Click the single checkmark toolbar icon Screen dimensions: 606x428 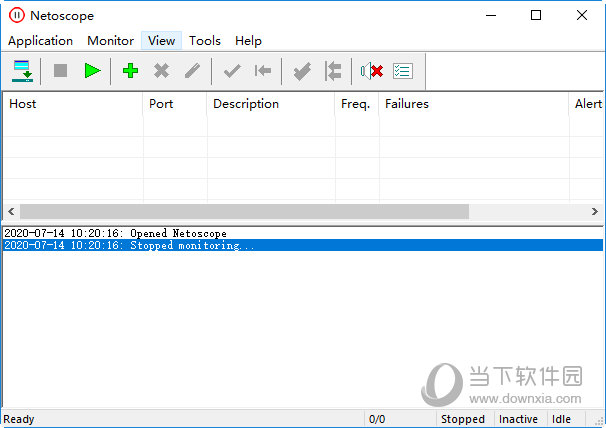(x=232, y=71)
